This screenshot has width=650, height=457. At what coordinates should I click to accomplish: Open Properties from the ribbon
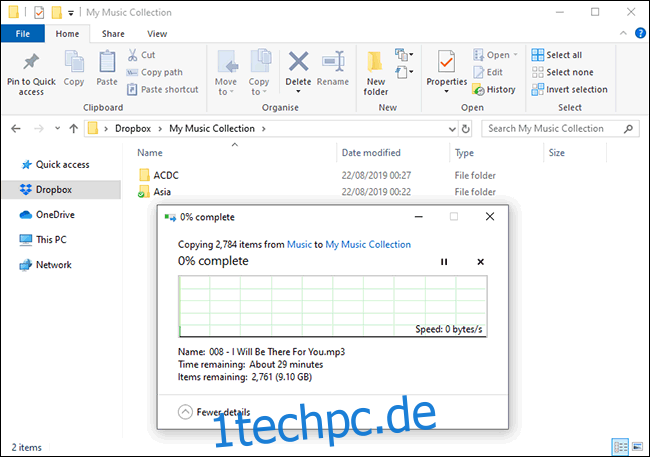[446, 68]
